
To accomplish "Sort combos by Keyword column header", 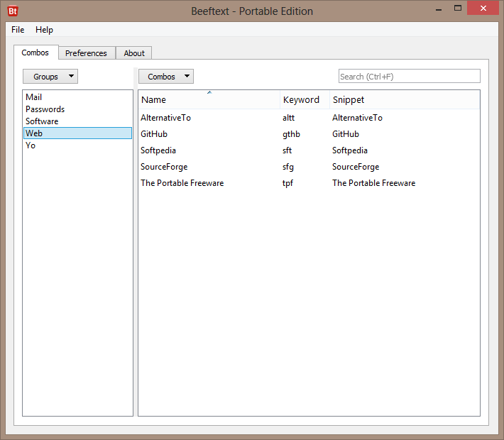I will point(301,100).
